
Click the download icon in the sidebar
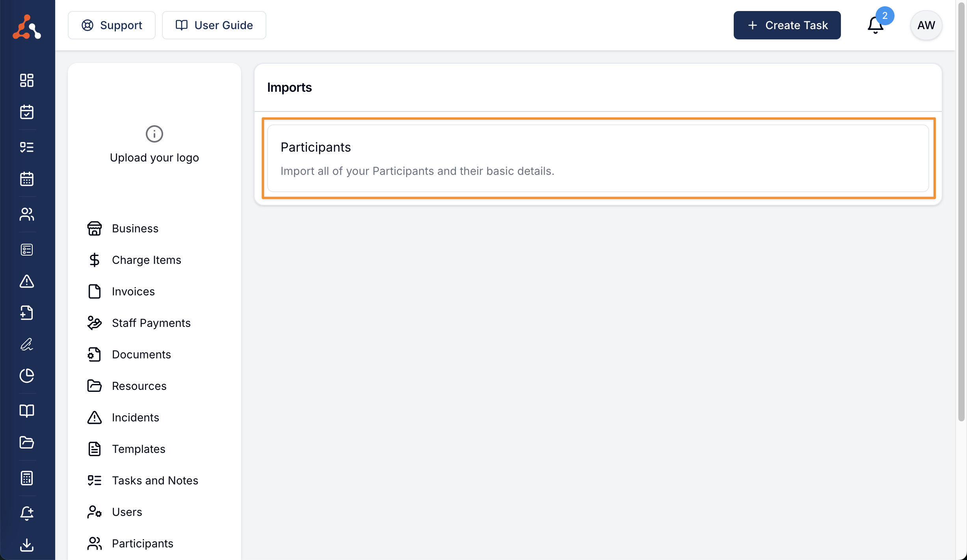pyautogui.click(x=27, y=545)
